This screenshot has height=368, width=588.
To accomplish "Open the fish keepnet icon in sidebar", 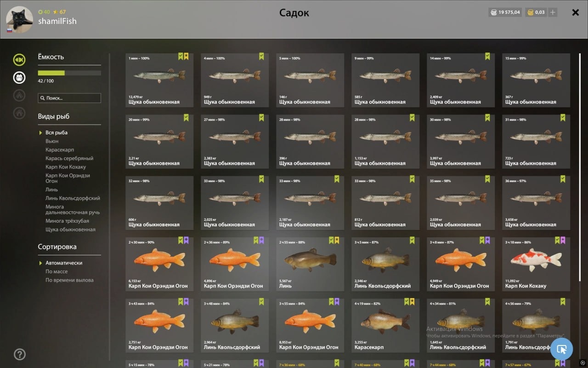I will 19,59.
